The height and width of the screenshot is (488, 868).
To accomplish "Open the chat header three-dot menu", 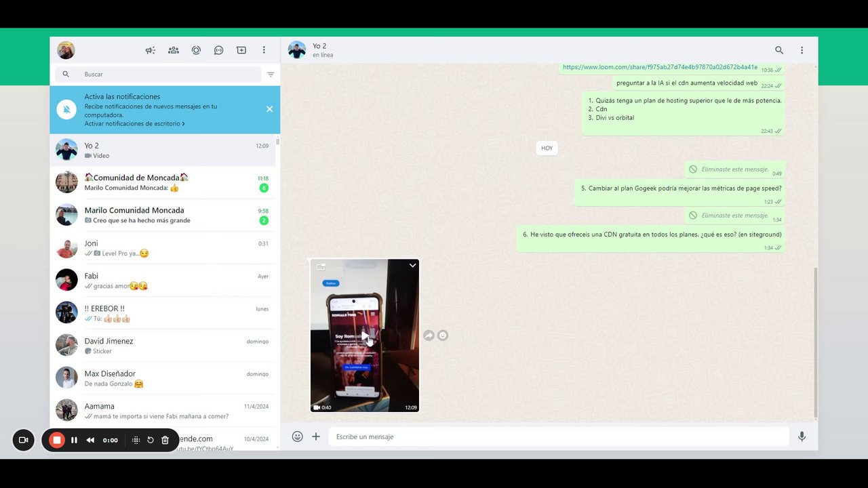I will pos(802,50).
